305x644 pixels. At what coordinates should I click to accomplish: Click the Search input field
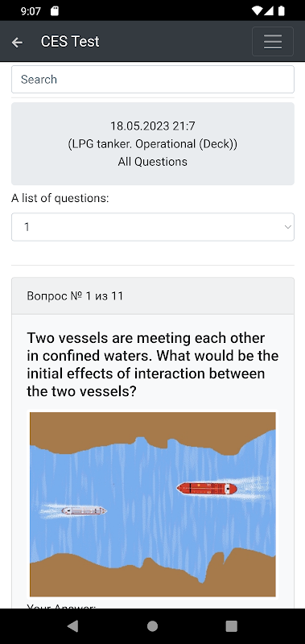pos(153,79)
